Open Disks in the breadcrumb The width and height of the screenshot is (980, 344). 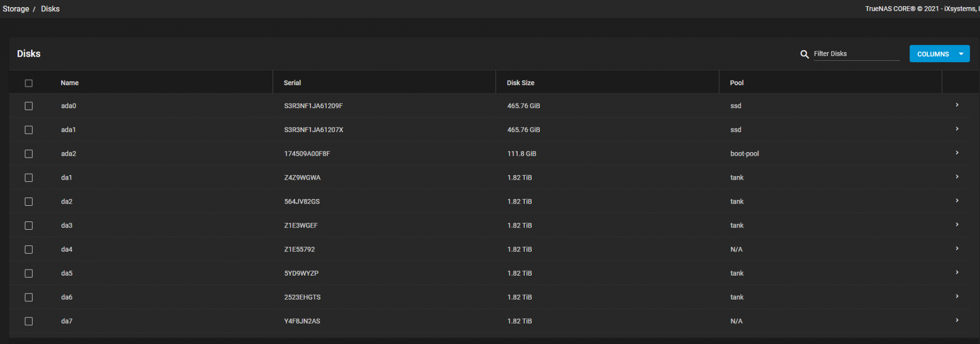tap(50, 9)
